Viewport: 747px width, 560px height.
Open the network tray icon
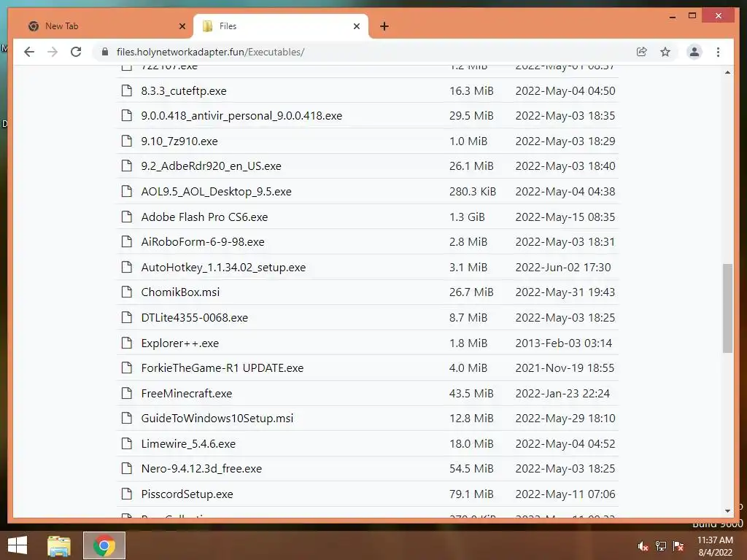click(x=661, y=546)
